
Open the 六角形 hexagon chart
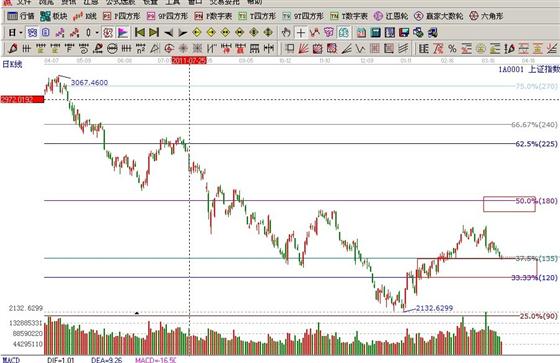[x=486, y=16]
